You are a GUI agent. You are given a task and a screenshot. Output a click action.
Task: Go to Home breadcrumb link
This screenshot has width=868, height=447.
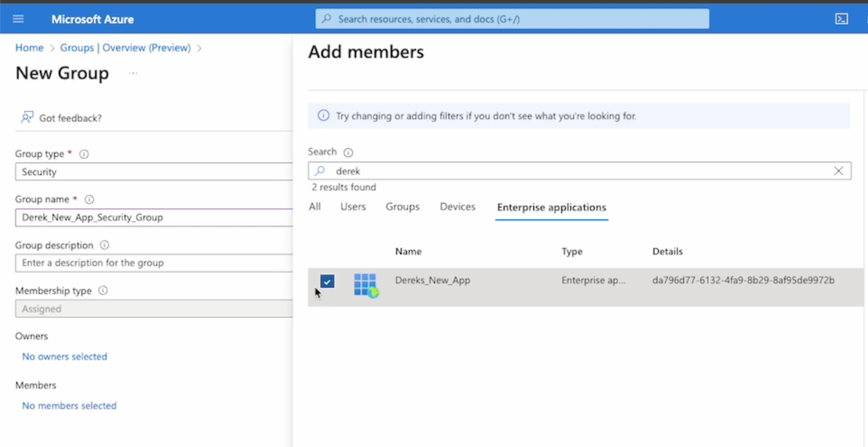coord(29,48)
